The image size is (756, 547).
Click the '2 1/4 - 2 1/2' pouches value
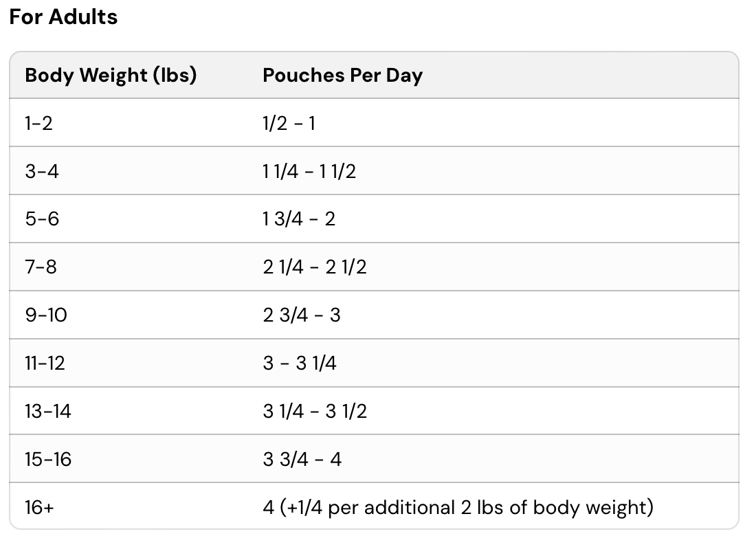click(x=315, y=267)
